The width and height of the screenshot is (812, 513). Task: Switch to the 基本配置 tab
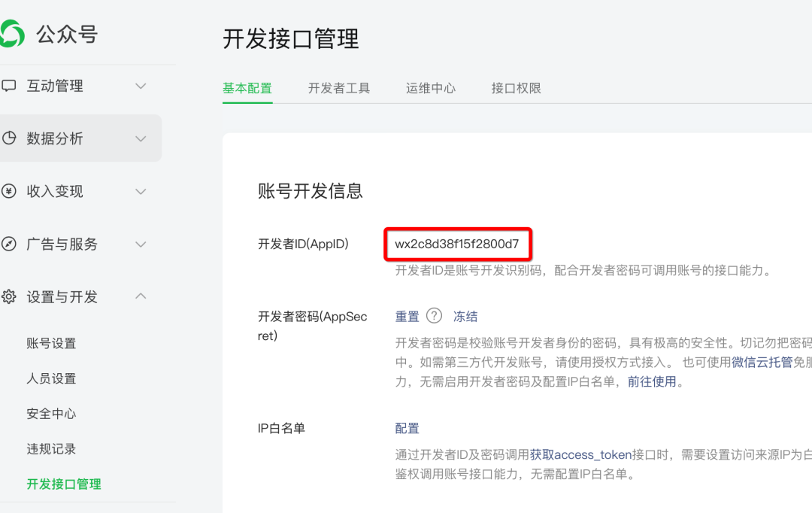(247, 88)
